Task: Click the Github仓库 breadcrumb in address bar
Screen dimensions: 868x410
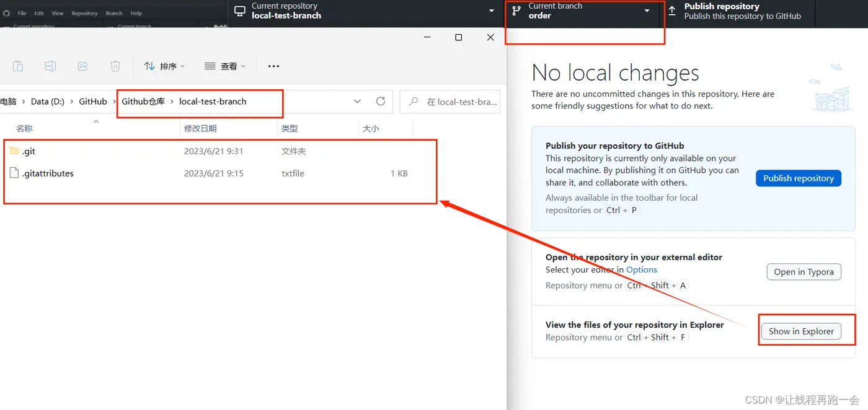Action: click(143, 102)
